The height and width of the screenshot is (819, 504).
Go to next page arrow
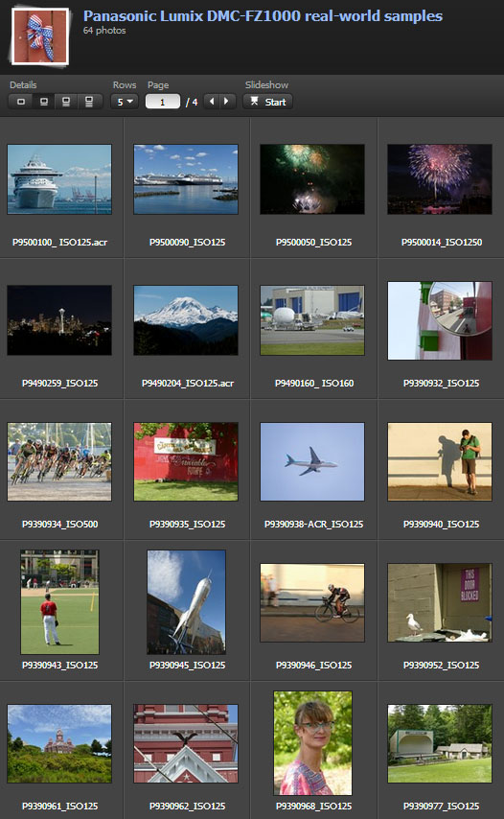(226, 102)
